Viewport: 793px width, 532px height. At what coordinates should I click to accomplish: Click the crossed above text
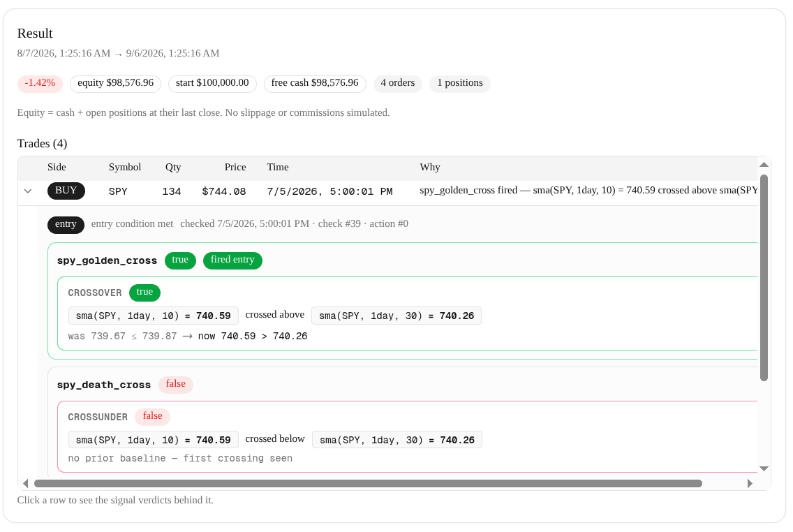(274, 315)
